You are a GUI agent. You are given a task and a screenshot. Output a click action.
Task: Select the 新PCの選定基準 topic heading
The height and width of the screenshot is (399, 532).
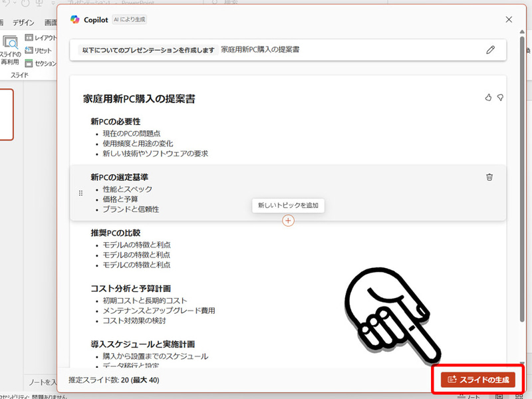pyautogui.click(x=120, y=177)
